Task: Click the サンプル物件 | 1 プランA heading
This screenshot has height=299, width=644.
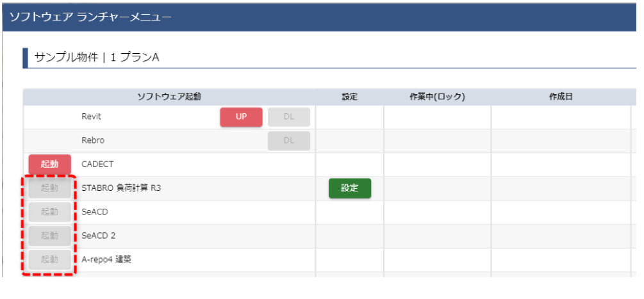Action: [x=97, y=58]
